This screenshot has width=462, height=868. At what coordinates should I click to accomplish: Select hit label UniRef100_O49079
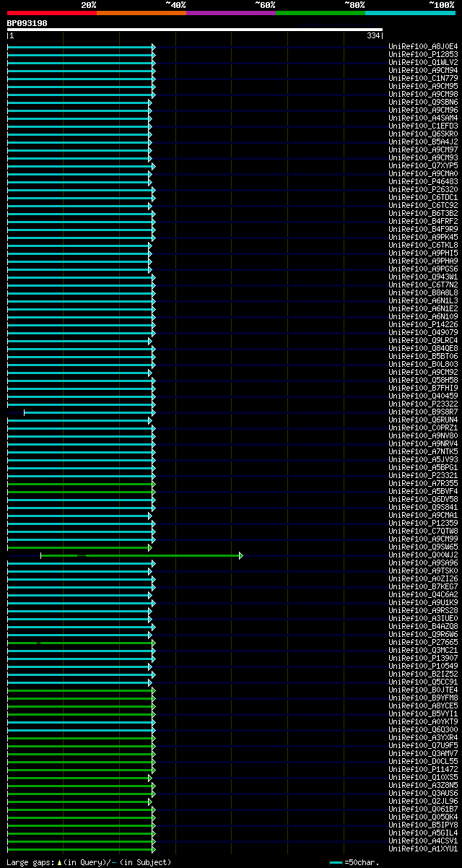coord(423,332)
